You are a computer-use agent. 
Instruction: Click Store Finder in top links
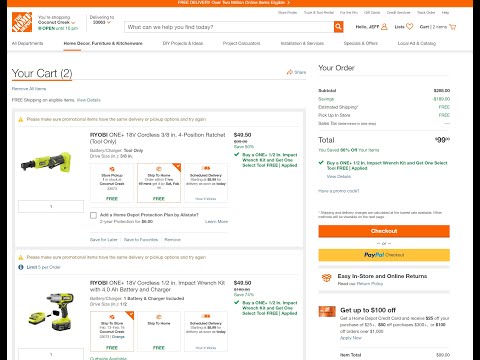[x=287, y=12]
